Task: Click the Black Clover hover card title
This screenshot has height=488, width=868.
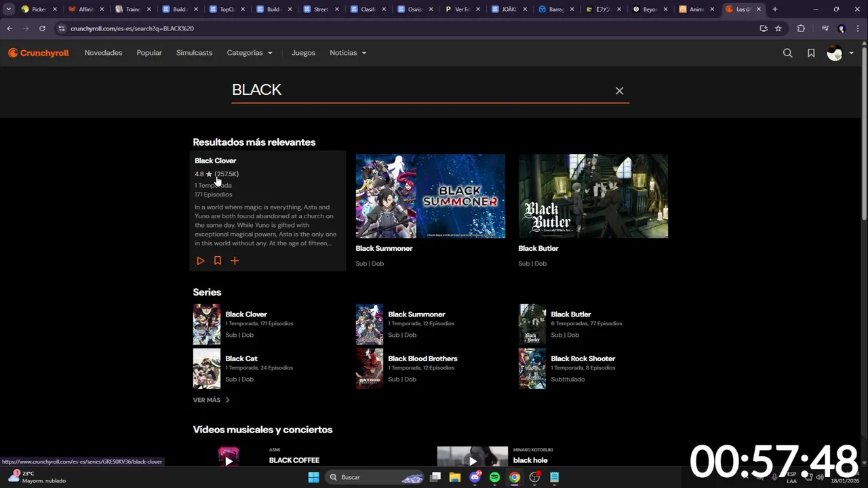Action: coord(216,161)
